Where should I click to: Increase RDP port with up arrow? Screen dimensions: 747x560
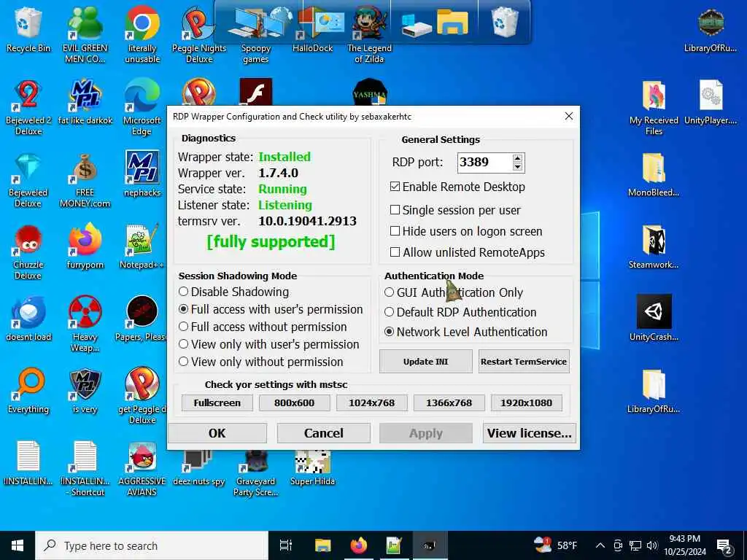518,158
